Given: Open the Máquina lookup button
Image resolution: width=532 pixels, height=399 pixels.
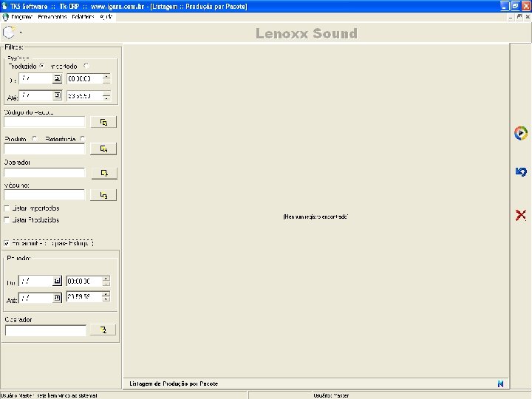Looking at the screenshot, I should click(103, 195).
